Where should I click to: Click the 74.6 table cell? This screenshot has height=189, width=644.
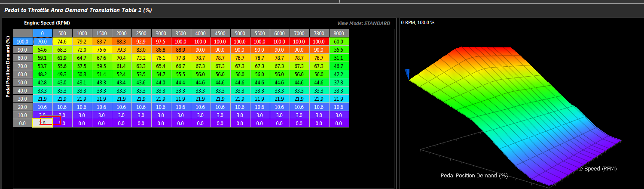click(62, 42)
